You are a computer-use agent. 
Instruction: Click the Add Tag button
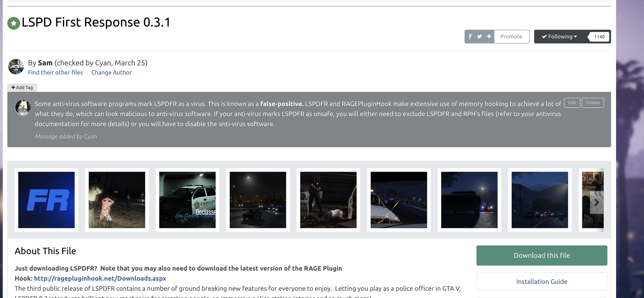pyautogui.click(x=22, y=87)
